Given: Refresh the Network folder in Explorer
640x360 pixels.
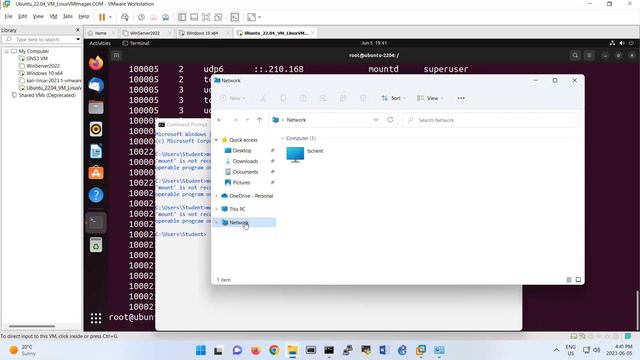Looking at the screenshot, I should click(x=390, y=120).
